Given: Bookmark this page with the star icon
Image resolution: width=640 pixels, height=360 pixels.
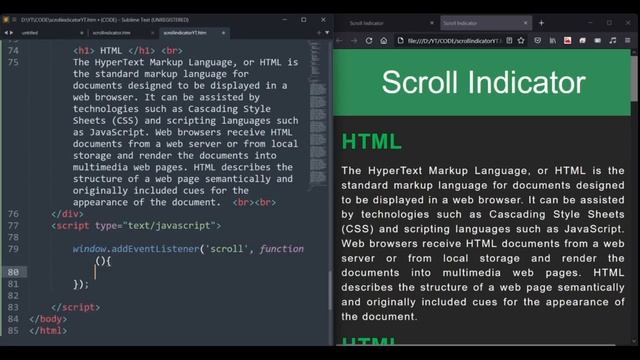Looking at the screenshot, I should click(x=521, y=40).
